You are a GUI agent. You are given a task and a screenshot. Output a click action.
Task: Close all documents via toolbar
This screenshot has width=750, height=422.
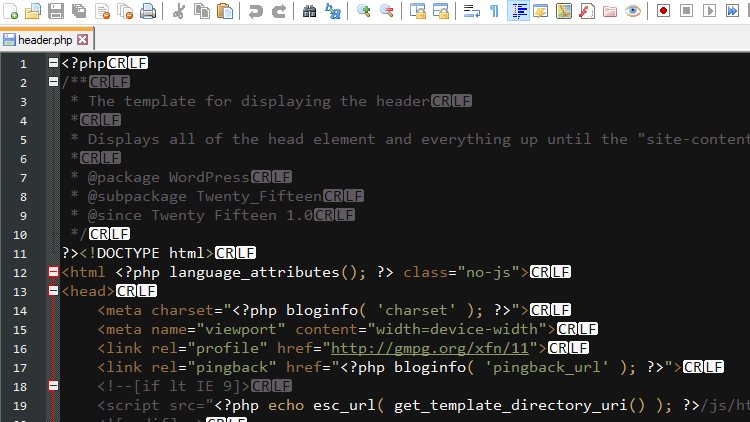point(125,11)
